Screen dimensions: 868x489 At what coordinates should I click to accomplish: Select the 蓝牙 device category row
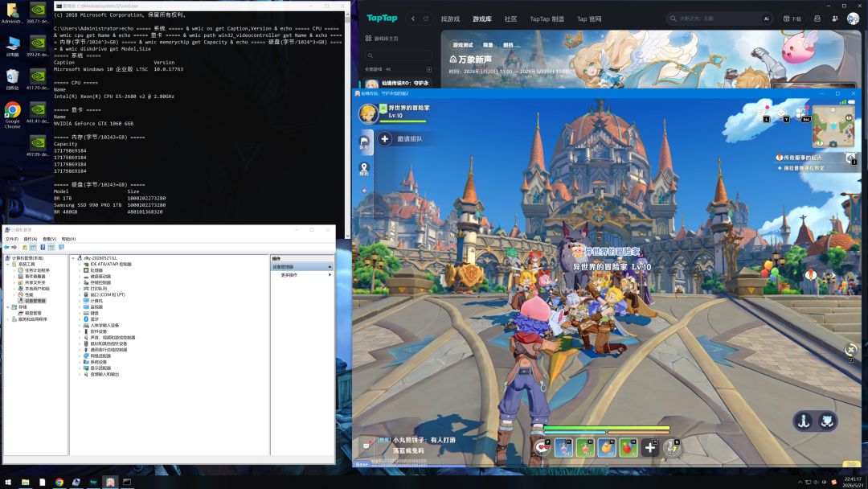(94, 319)
